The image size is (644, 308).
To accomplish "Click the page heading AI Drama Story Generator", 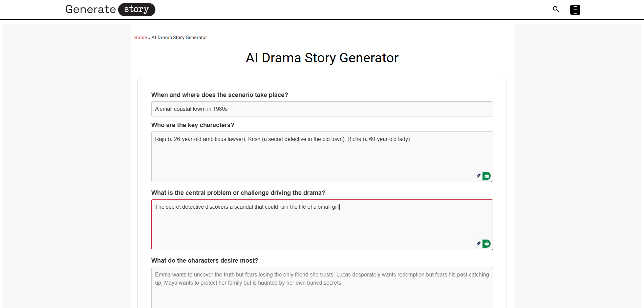I will click(x=322, y=58).
